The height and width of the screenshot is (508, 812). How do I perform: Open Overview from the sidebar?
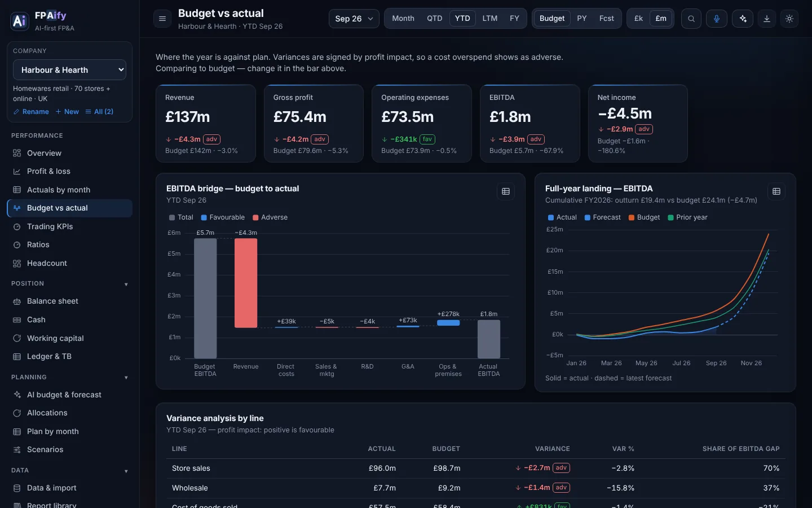tap(69, 153)
